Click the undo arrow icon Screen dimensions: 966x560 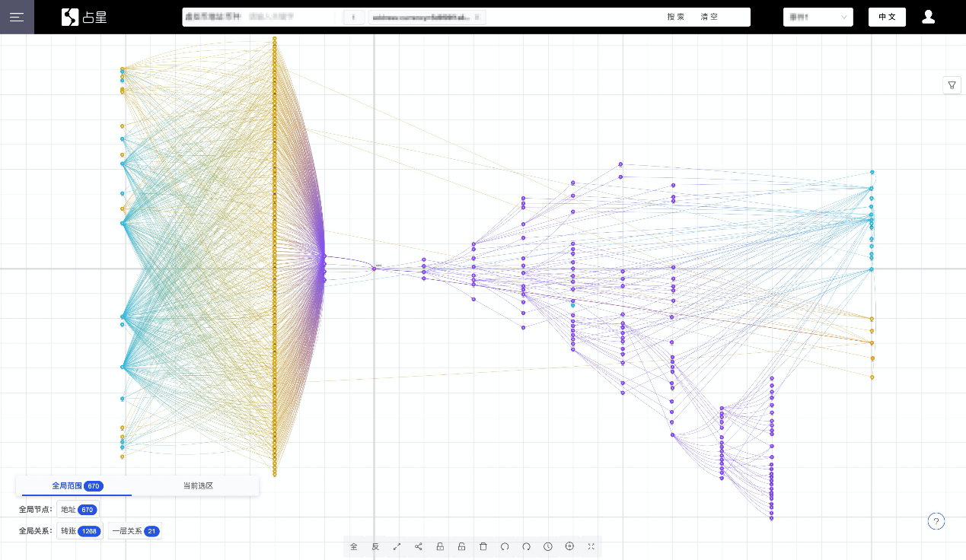coord(505,546)
